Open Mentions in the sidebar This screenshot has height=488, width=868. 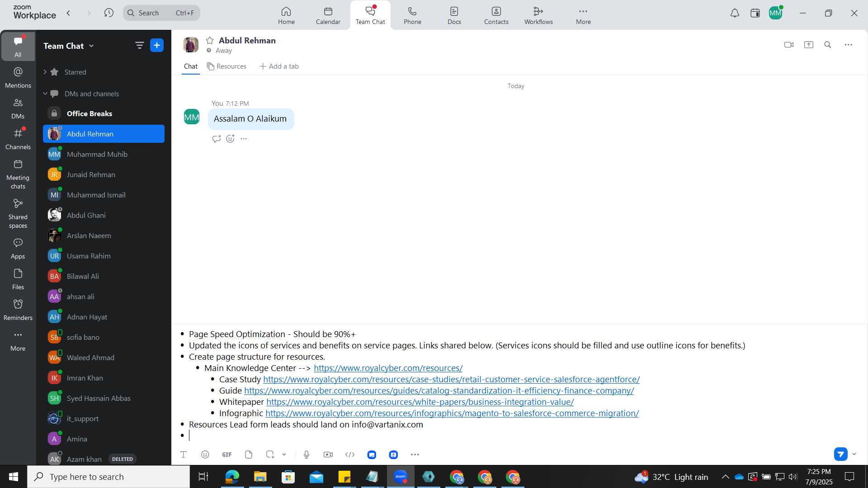tap(18, 78)
